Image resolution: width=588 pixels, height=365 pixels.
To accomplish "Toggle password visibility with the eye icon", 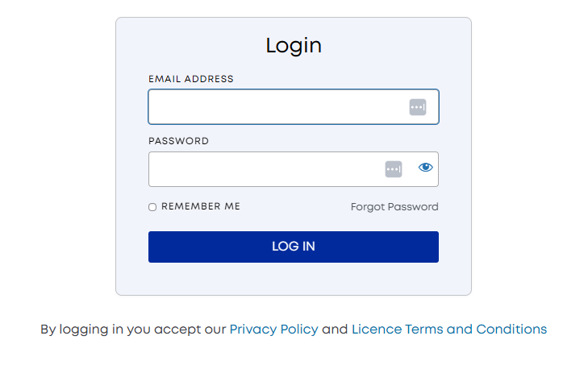I will point(426,168).
